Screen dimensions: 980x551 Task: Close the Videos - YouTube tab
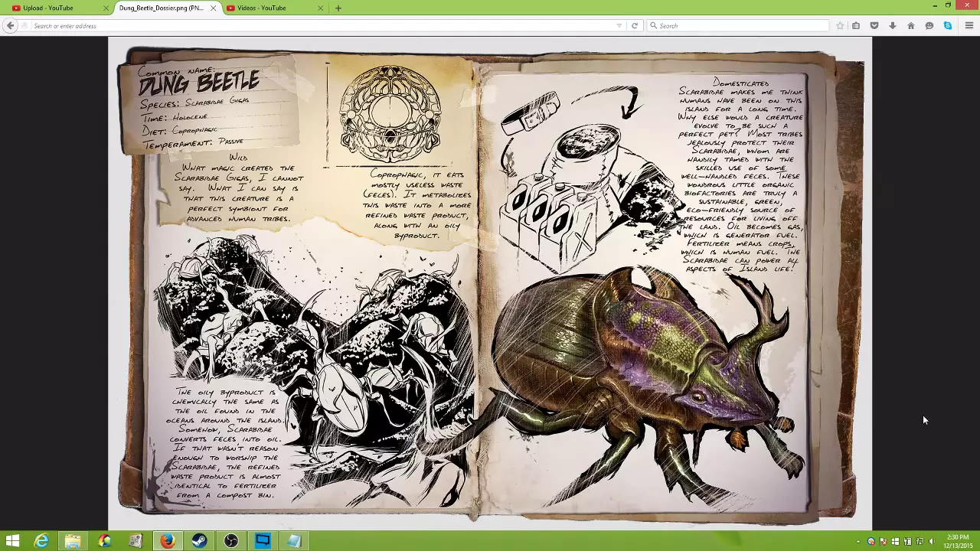tap(320, 8)
